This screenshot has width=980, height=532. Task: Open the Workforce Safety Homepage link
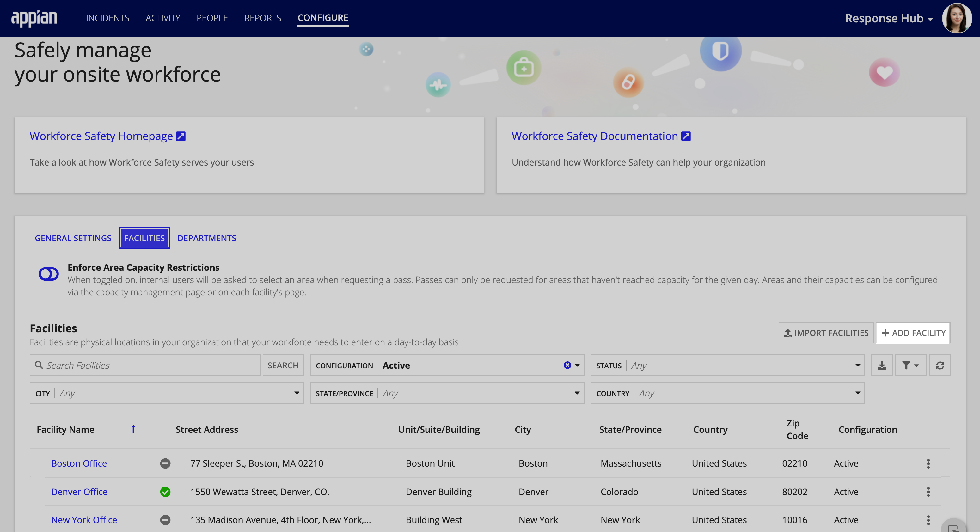pyautogui.click(x=107, y=136)
